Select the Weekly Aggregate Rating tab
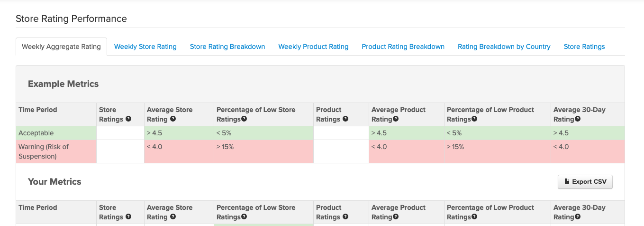Image resolution: width=644 pixels, height=226 pixels. point(61,47)
